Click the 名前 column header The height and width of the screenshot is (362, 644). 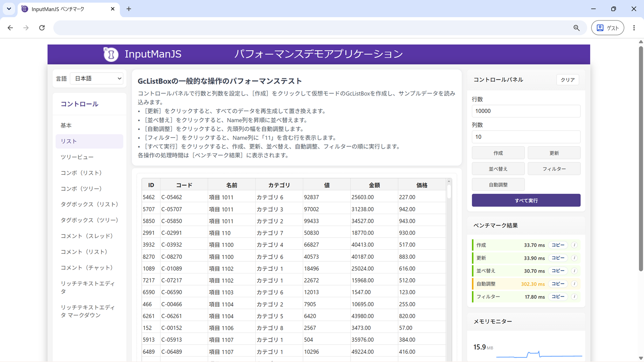pos(232,185)
